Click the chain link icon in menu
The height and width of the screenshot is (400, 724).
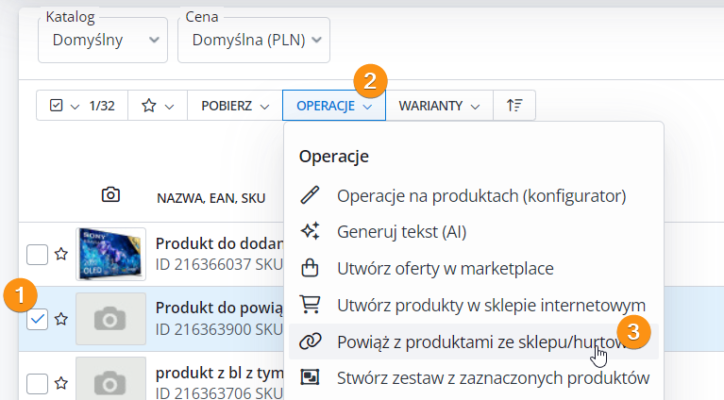pyautogui.click(x=310, y=341)
